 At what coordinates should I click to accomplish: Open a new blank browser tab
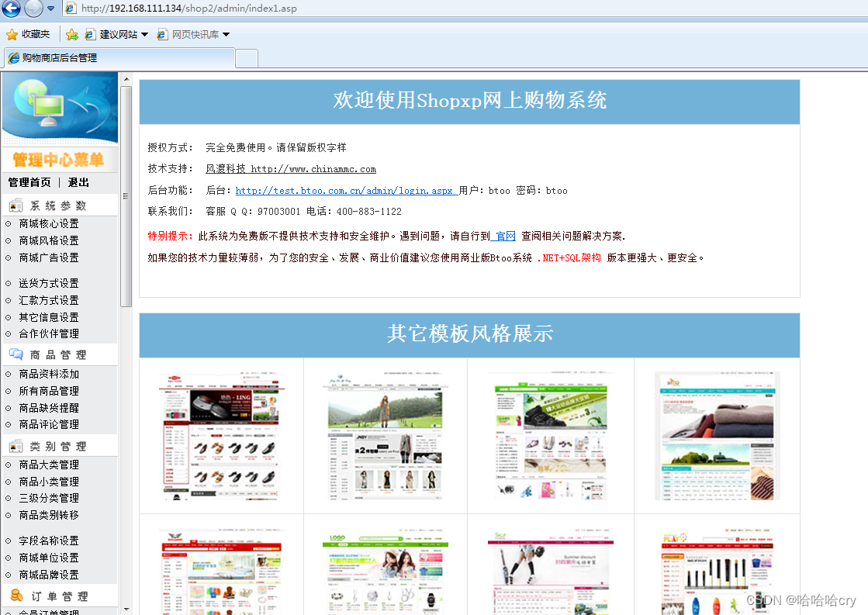247,58
